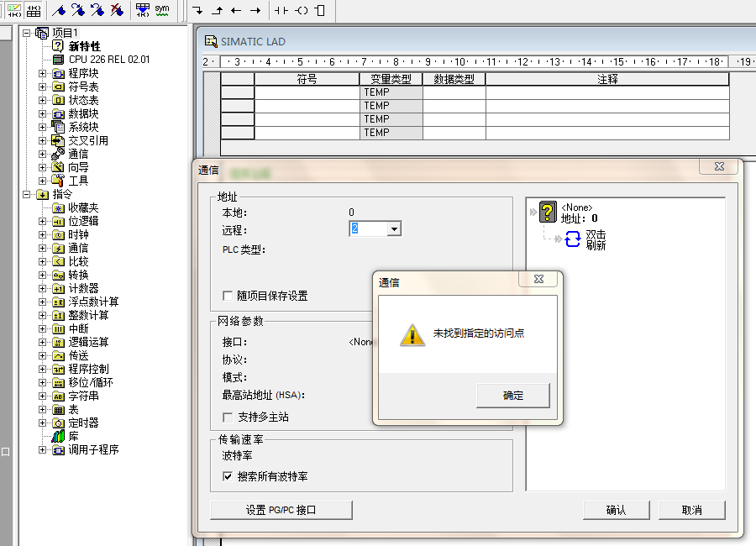Screen dimensions: 756x546
Task: Select 整数计算 in instruction tree
Action: 89,316
